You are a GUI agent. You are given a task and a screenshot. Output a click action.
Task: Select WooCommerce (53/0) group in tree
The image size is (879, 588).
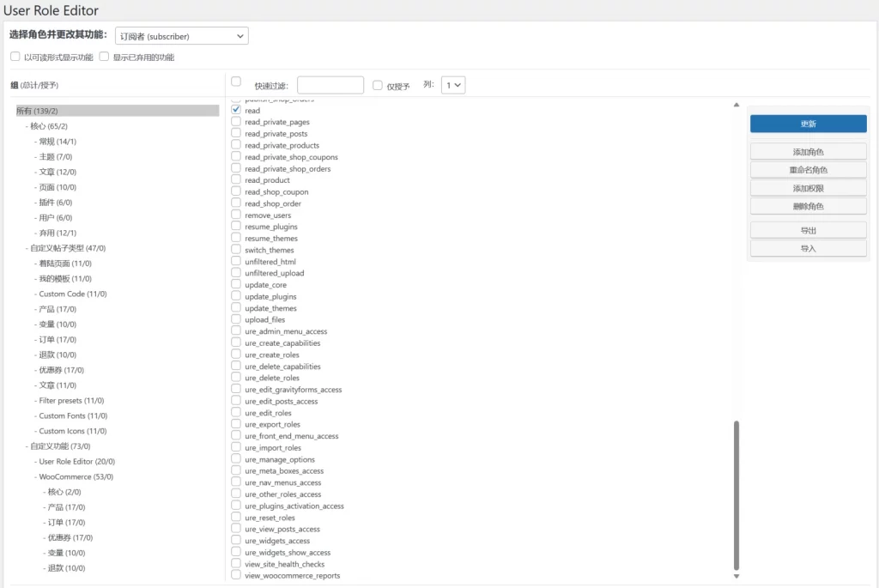point(76,476)
